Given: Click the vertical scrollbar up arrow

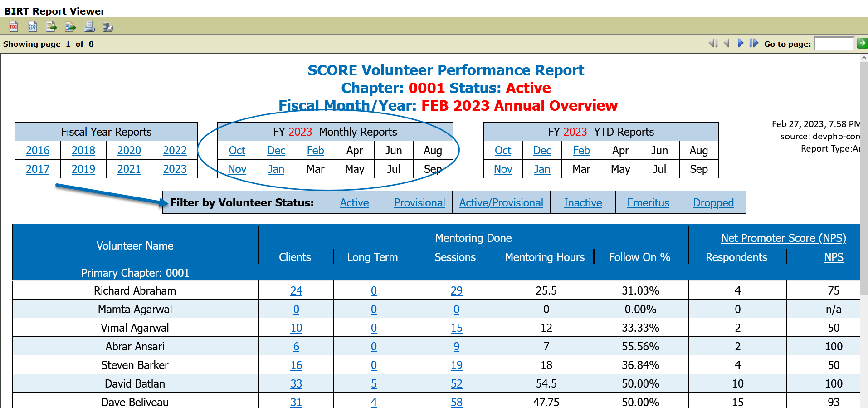Looking at the screenshot, I should pos(864,58).
